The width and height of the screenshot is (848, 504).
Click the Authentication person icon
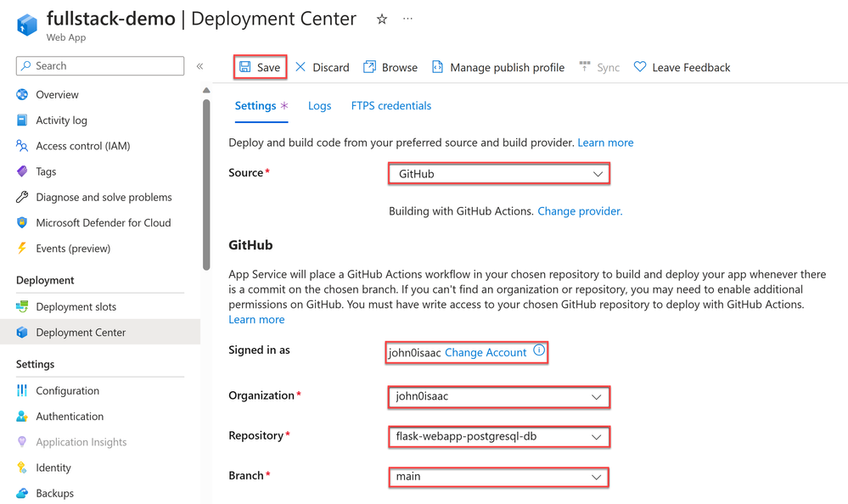pyautogui.click(x=22, y=416)
